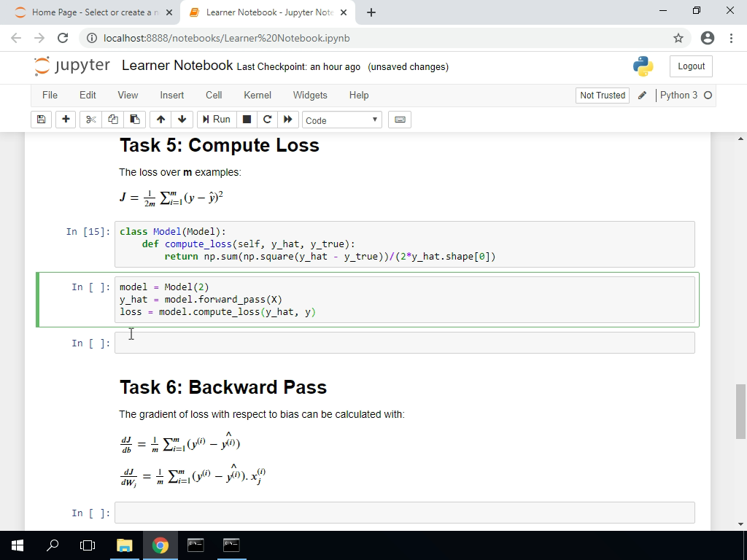Cut selected cells with the scissors icon

point(90,120)
